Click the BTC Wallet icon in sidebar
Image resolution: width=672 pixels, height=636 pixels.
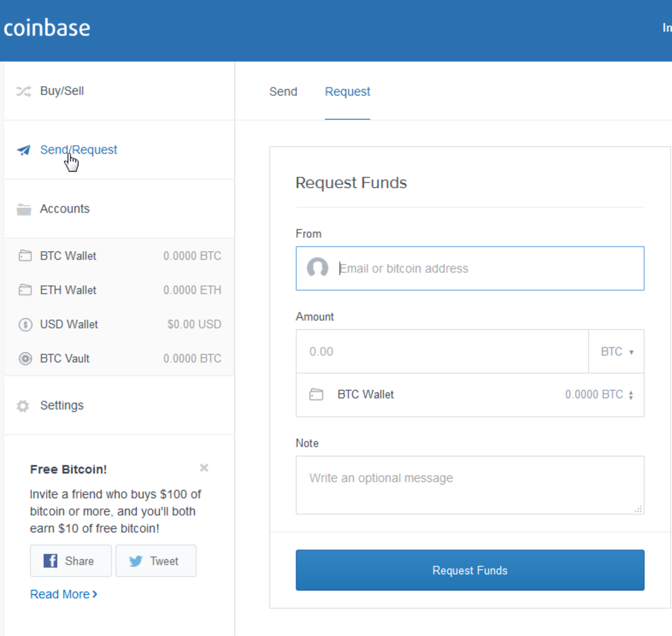(25, 256)
